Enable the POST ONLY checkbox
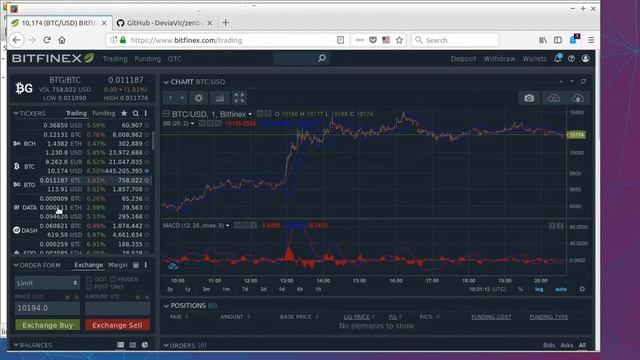The width and height of the screenshot is (640, 360). [89, 287]
